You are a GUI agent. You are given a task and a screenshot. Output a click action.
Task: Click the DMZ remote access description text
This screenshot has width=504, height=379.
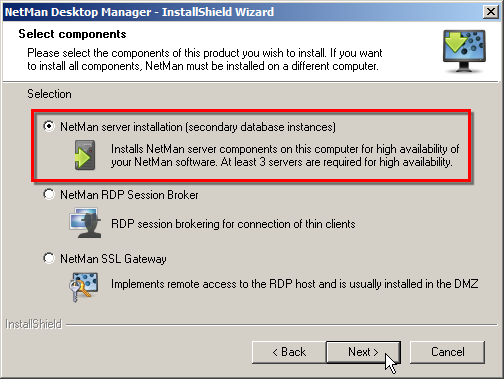point(295,284)
